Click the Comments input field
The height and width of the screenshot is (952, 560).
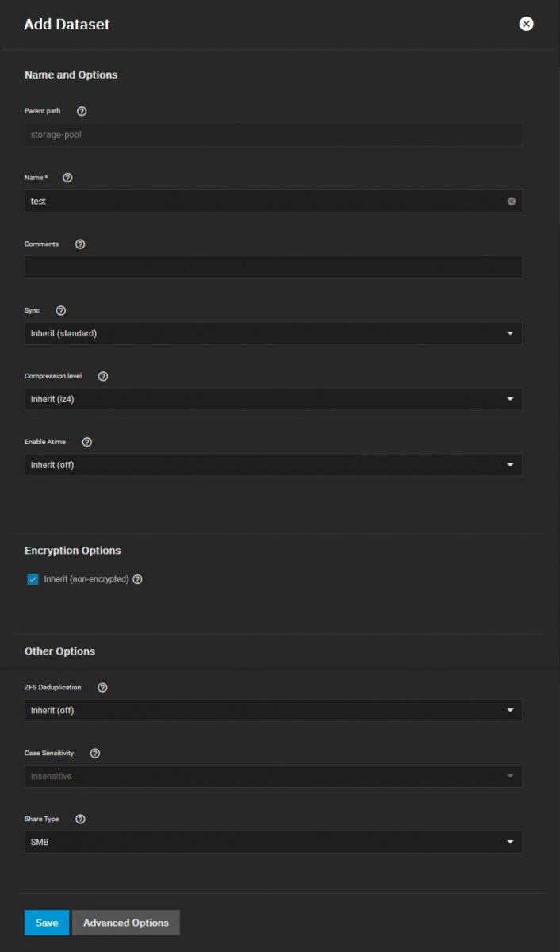pyautogui.click(x=273, y=267)
